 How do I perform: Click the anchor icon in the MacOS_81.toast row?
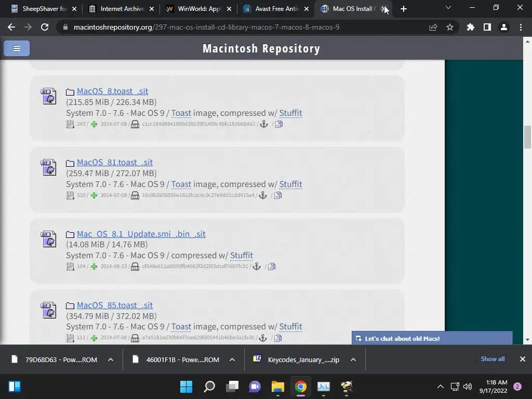click(x=262, y=195)
